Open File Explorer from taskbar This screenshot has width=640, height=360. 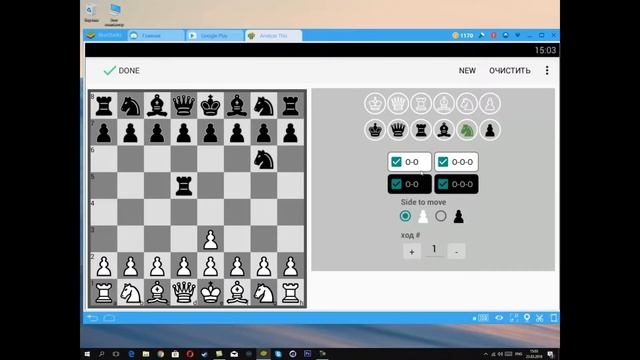point(146,354)
